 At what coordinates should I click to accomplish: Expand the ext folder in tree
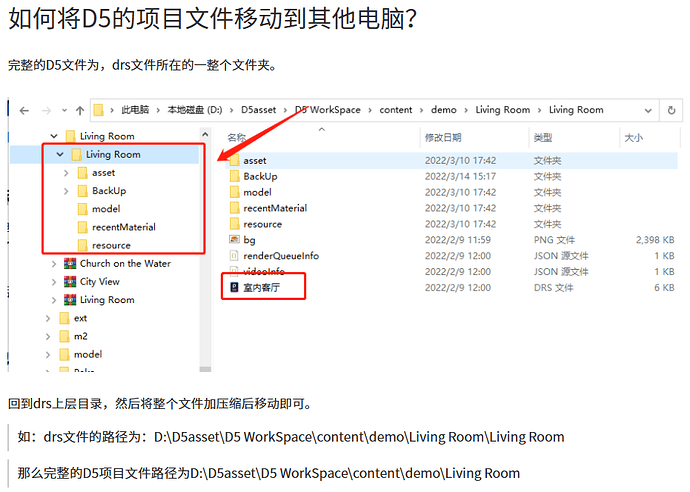coord(48,318)
